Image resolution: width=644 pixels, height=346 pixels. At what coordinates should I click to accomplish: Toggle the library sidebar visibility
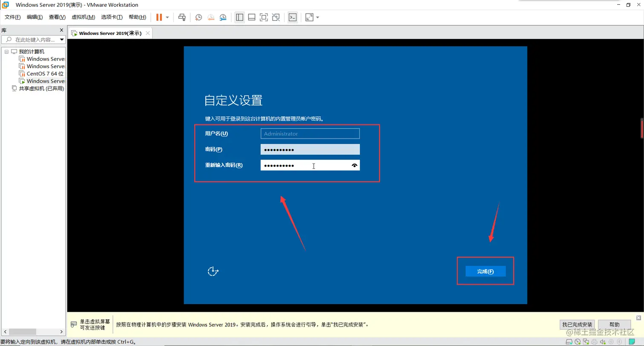pyautogui.click(x=239, y=17)
